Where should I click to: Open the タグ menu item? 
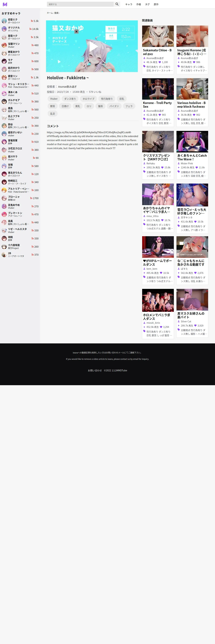[147, 4]
